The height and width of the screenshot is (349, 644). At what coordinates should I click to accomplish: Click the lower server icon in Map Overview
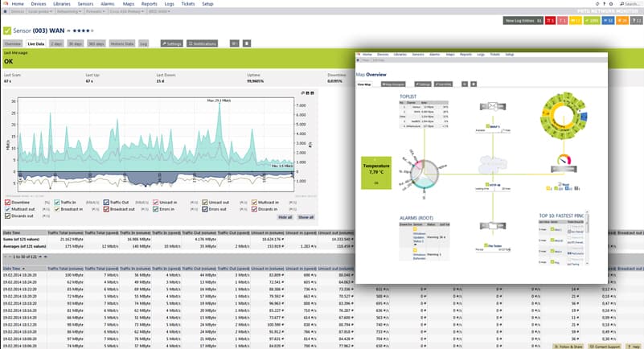[492, 226]
